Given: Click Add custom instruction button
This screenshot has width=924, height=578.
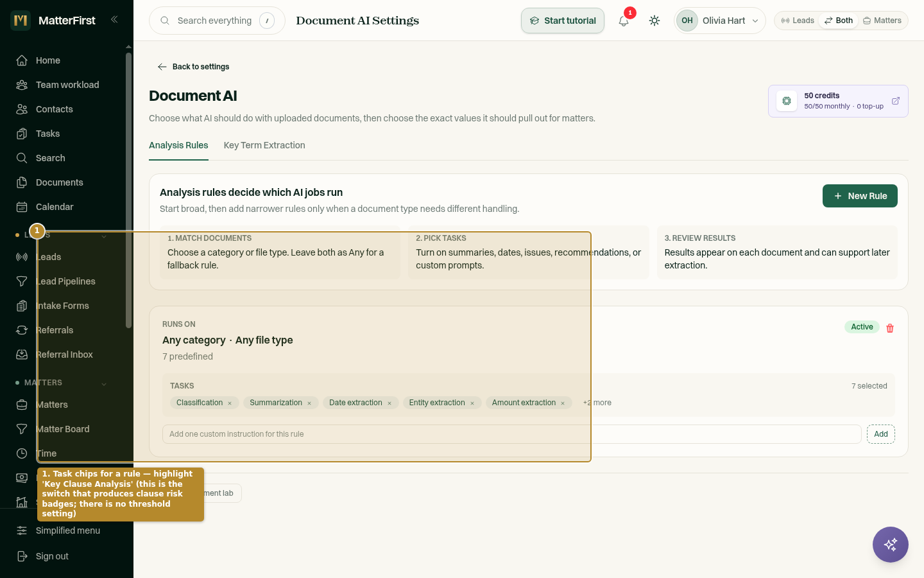Looking at the screenshot, I should coord(881,434).
